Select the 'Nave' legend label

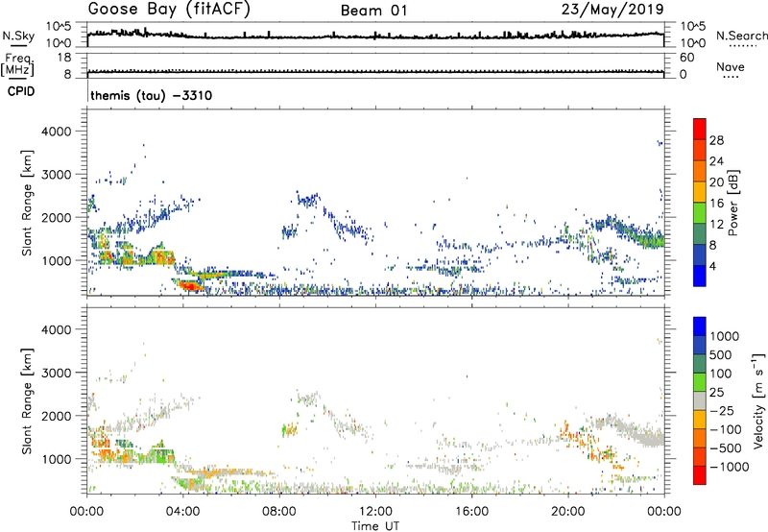click(731, 67)
